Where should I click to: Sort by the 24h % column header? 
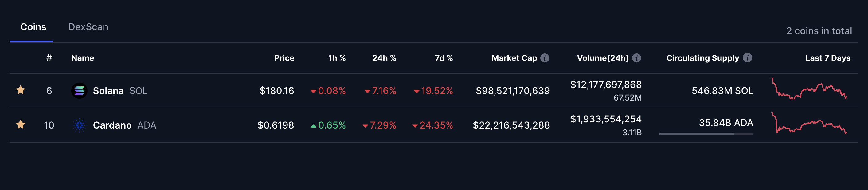click(x=384, y=58)
